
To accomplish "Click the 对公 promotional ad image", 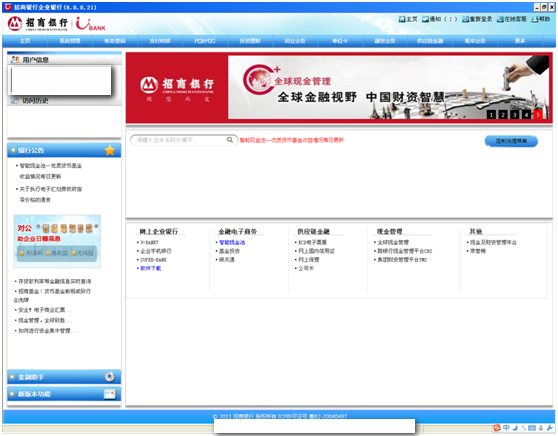I will 57,241.
